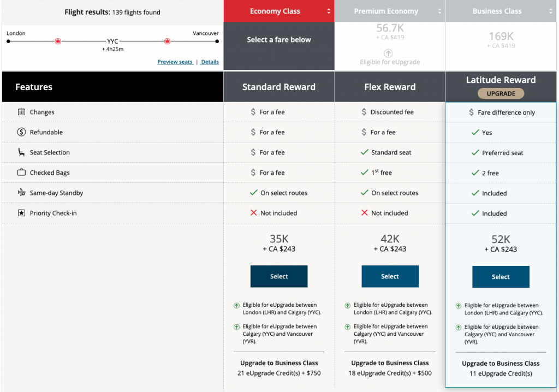559x392 pixels.
Task: Open the Economy Class sort arrows
Action: tap(329, 10)
